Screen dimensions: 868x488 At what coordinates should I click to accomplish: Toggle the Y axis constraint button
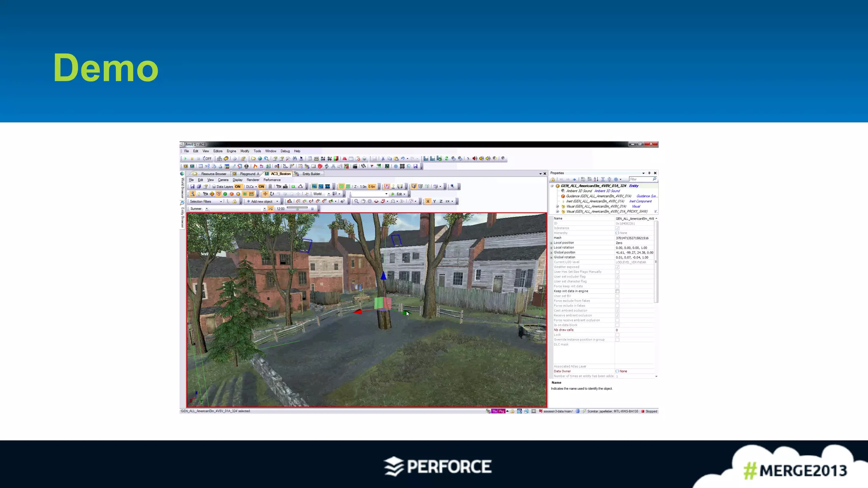pos(434,201)
